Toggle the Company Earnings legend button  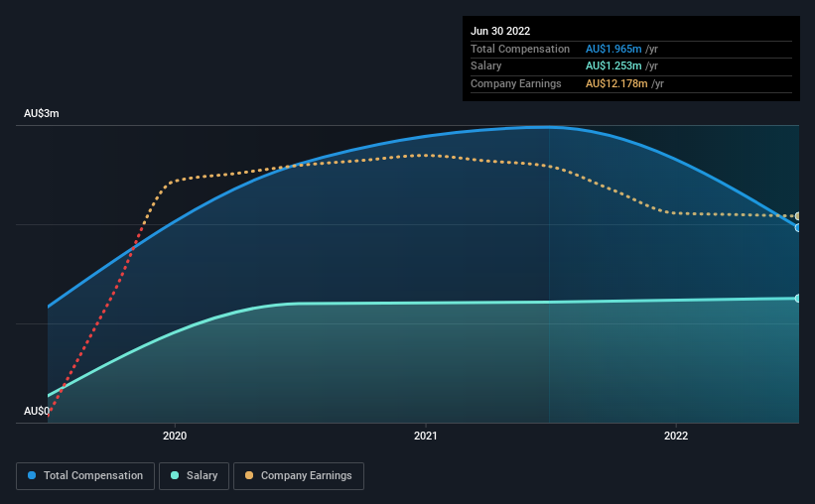[x=299, y=476]
